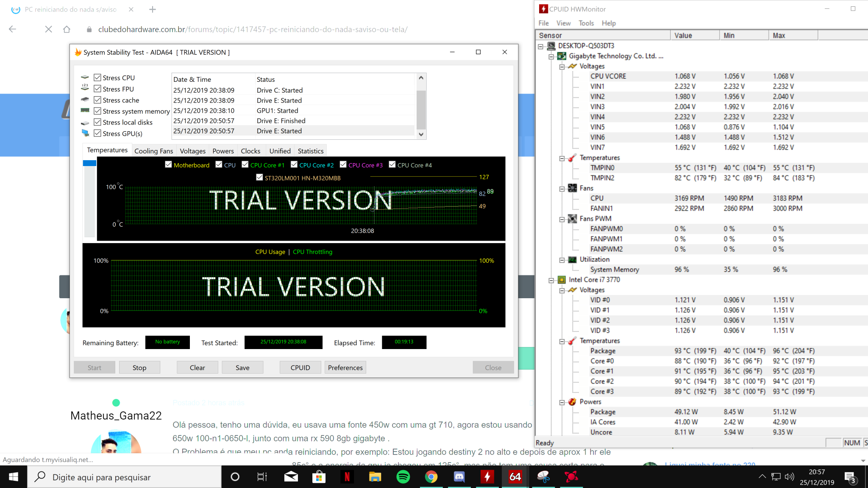Image resolution: width=868 pixels, height=488 pixels.
Task: Collapse the Gigabyte Temperatures section
Action: [562, 158]
